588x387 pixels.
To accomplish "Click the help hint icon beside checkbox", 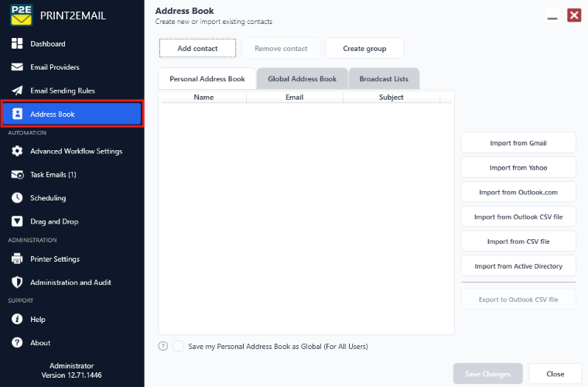I will tap(162, 346).
